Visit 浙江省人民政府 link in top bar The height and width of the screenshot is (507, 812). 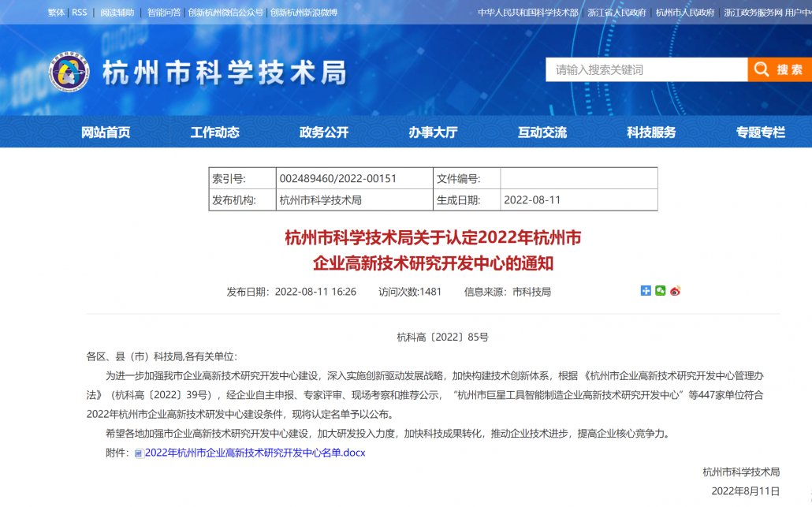(616, 13)
